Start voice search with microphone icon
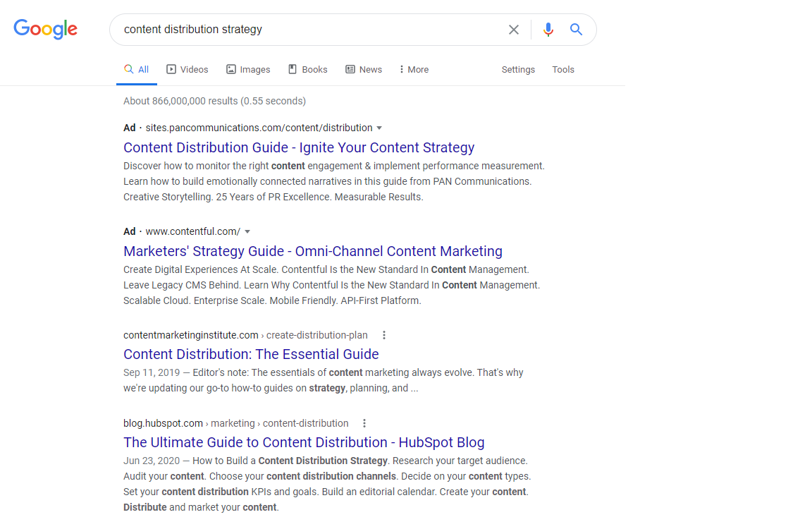812x529 pixels. pyautogui.click(x=548, y=30)
